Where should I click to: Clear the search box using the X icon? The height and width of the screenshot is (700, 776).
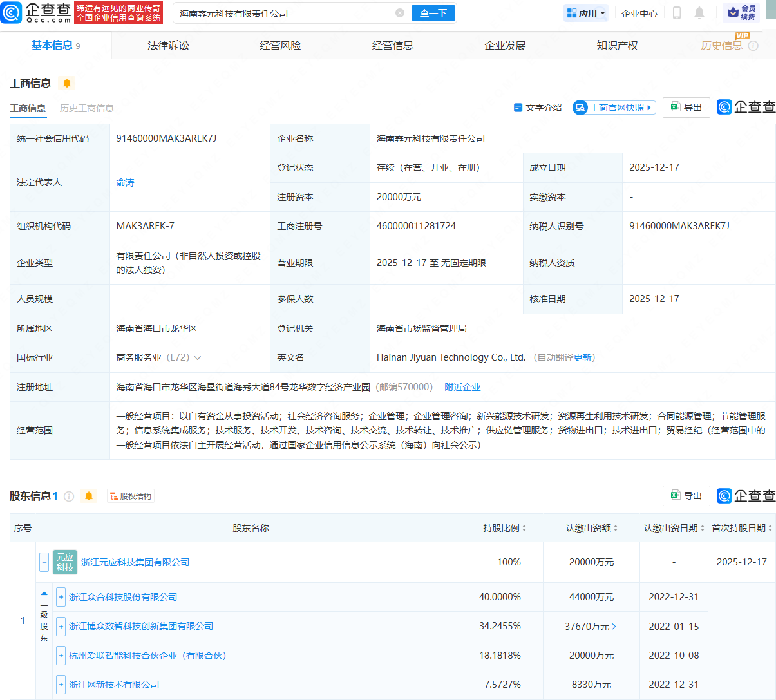tap(400, 12)
